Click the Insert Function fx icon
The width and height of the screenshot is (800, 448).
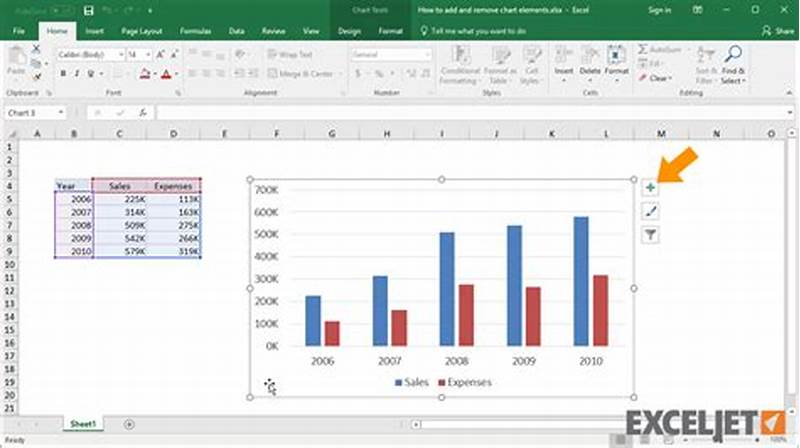pos(143,113)
